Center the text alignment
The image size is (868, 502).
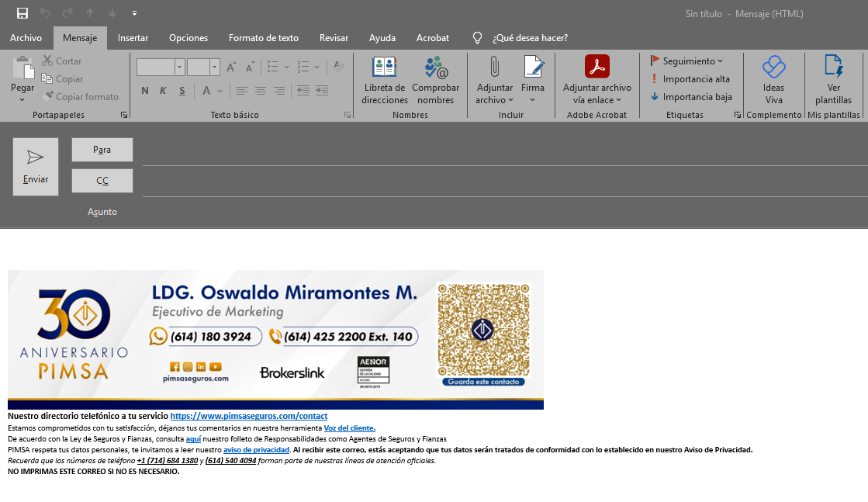pyautogui.click(x=260, y=91)
